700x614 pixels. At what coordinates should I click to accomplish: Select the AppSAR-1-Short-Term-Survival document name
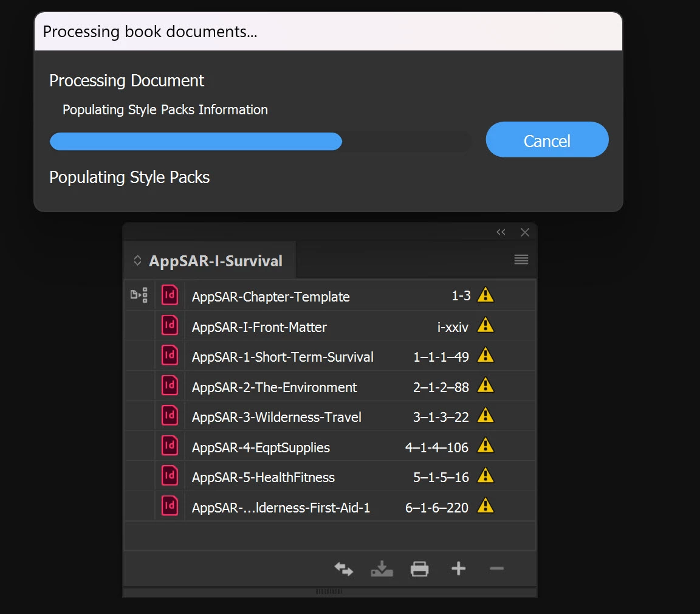pyautogui.click(x=283, y=357)
